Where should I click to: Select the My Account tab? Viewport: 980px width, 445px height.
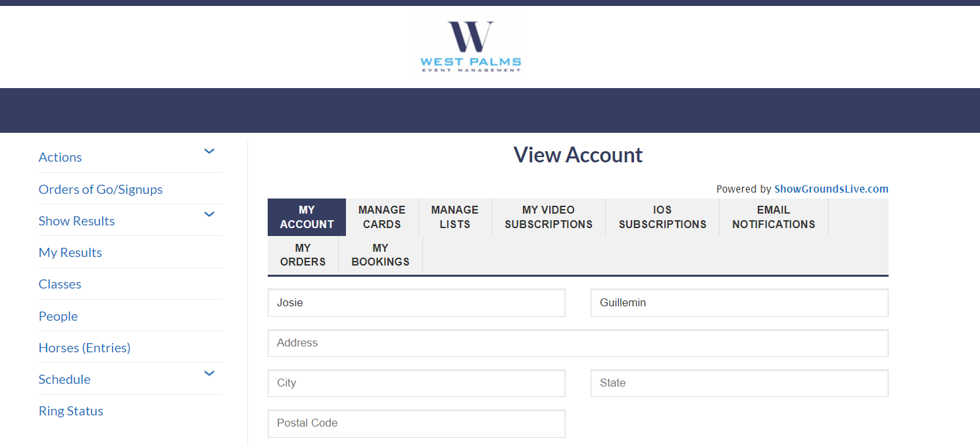pos(306,217)
